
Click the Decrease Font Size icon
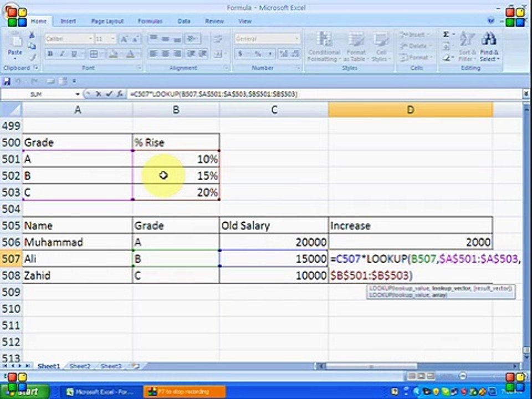135,39
